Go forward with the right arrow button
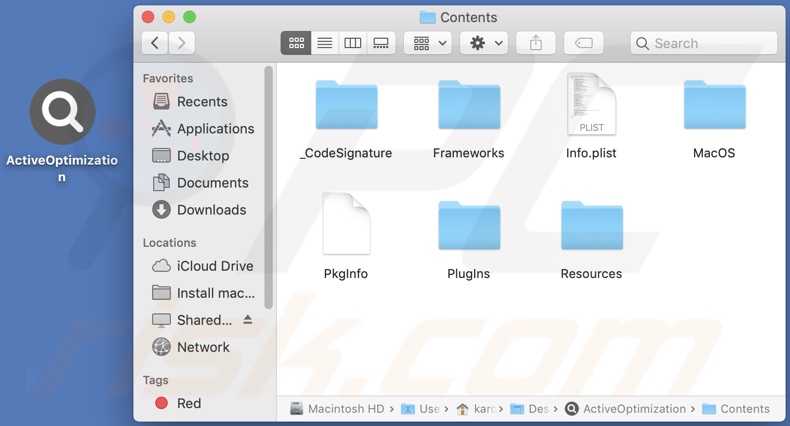Image resolution: width=790 pixels, height=426 pixels. click(x=181, y=43)
